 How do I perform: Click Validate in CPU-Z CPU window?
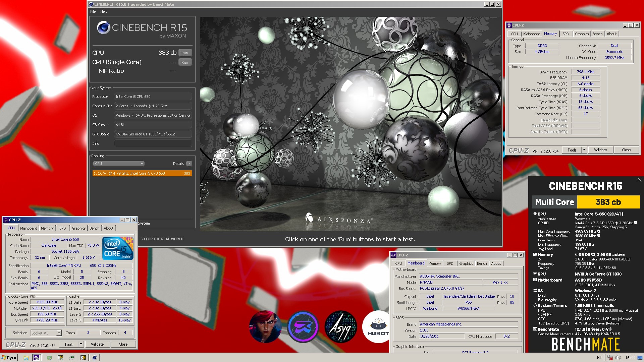[x=97, y=344]
